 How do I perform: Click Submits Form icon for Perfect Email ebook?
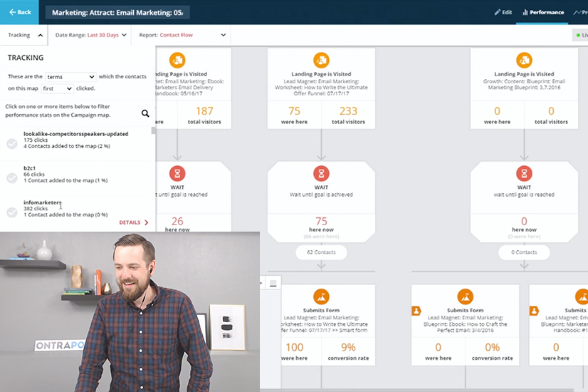(x=466, y=296)
